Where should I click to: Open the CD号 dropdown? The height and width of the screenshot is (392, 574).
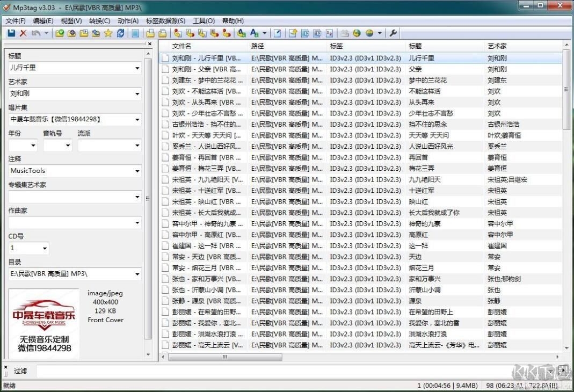coord(43,248)
